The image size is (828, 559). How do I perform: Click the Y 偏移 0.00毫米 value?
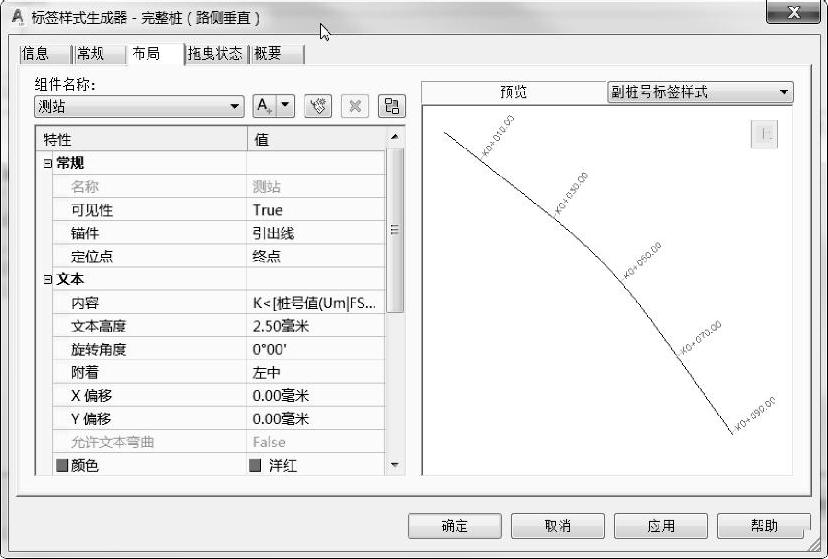pyautogui.click(x=316, y=419)
